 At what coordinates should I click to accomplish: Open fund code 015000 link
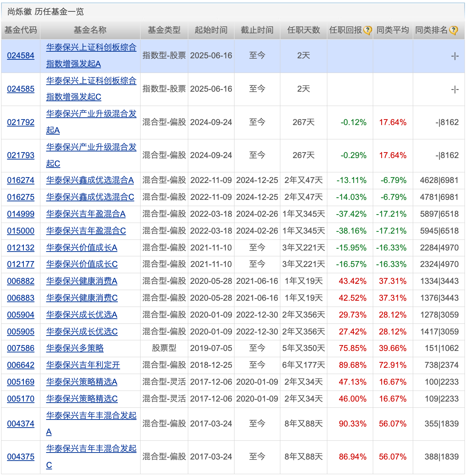21,231
